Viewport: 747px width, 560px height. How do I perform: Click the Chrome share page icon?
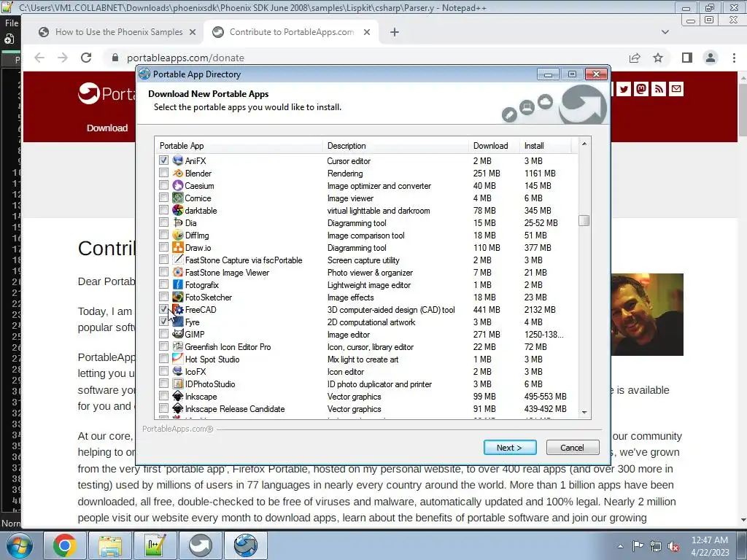635,58
